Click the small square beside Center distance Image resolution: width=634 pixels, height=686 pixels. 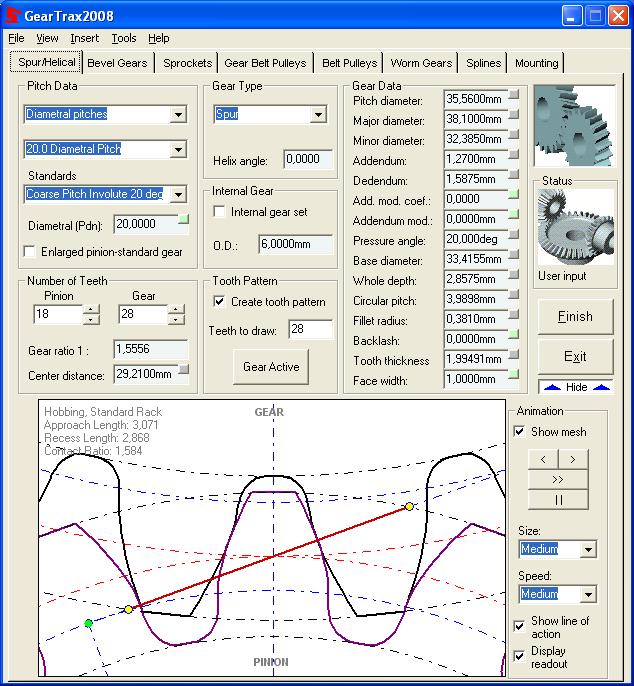pos(184,369)
